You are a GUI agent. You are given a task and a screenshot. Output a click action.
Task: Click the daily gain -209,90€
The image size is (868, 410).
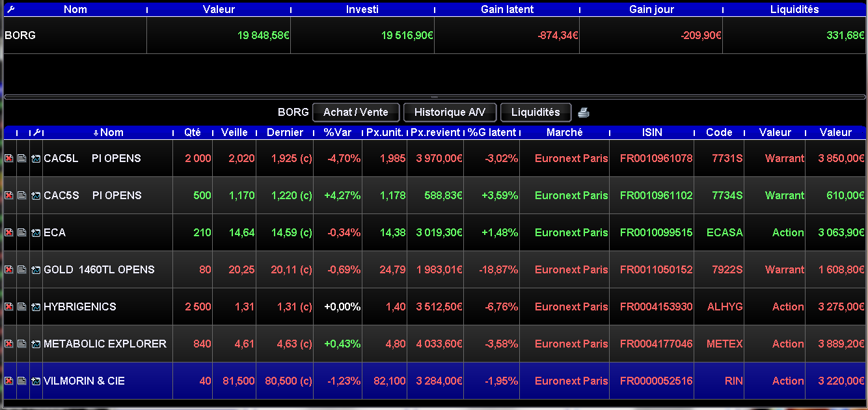(701, 35)
